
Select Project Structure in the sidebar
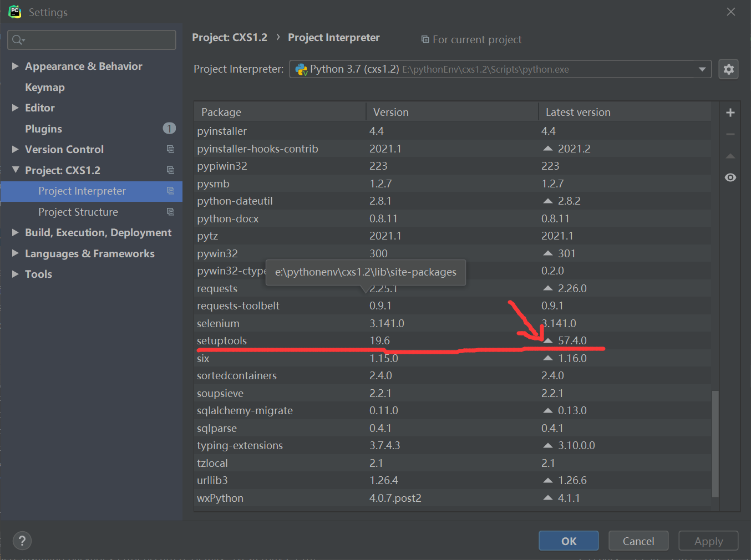(78, 212)
